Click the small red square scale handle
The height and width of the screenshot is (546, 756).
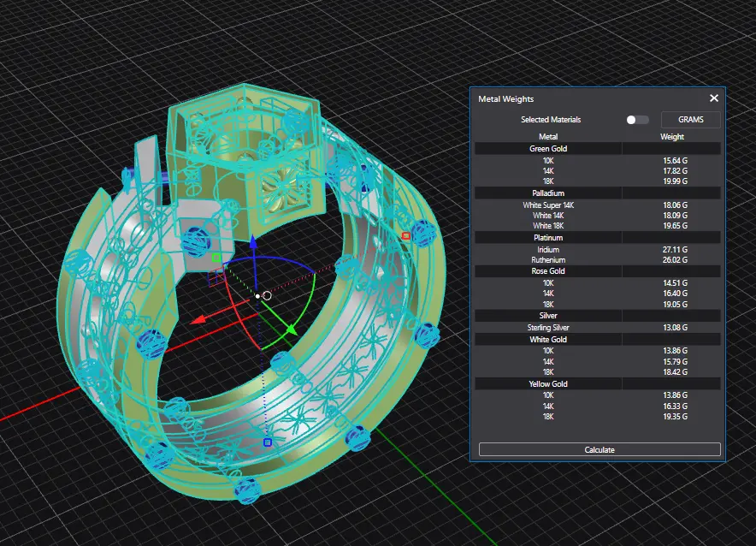coord(406,235)
